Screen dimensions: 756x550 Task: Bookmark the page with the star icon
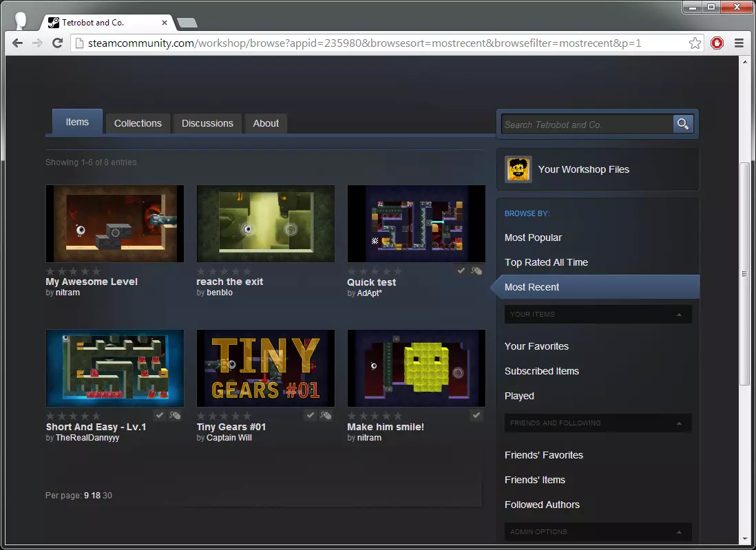pos(695,43)
